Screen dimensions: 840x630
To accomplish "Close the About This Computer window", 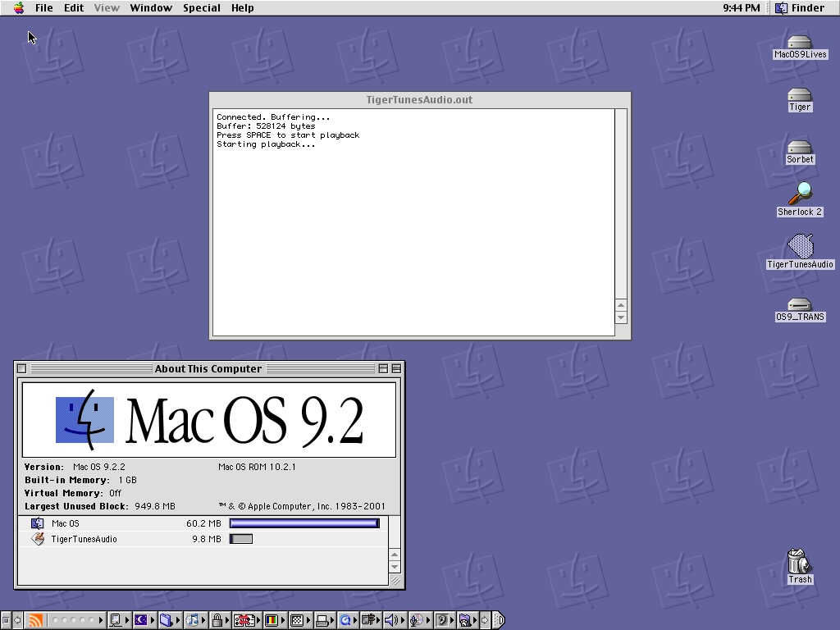I will click(x=21, y=368).
